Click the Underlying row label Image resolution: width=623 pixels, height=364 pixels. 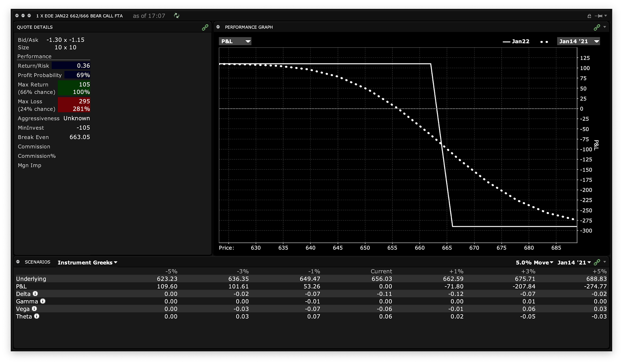pyautogui.click(x=31, y=279)
